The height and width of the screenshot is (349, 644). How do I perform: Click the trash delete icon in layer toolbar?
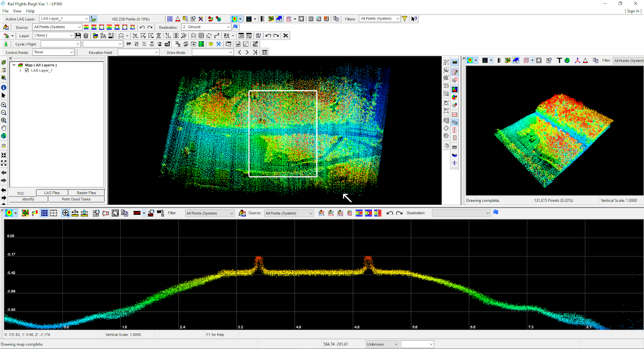[86, 36]
